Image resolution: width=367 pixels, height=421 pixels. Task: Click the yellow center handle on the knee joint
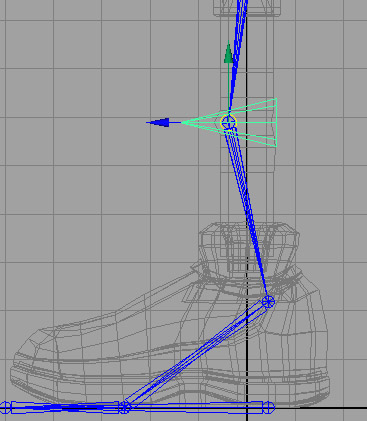[228, 122]
